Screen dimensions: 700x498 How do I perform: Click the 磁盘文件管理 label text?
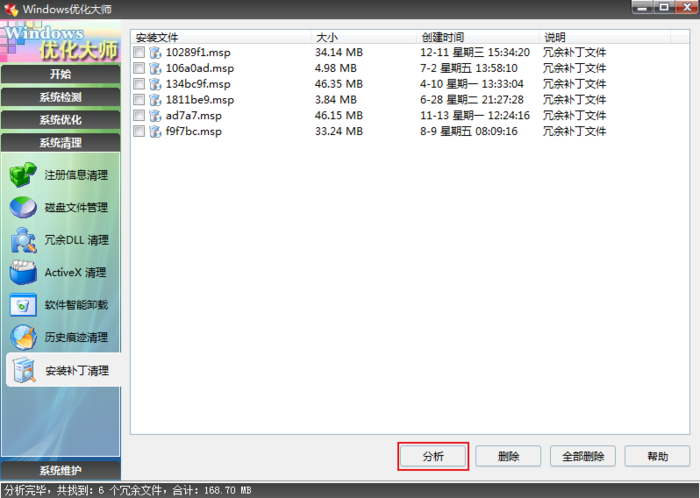76,208
